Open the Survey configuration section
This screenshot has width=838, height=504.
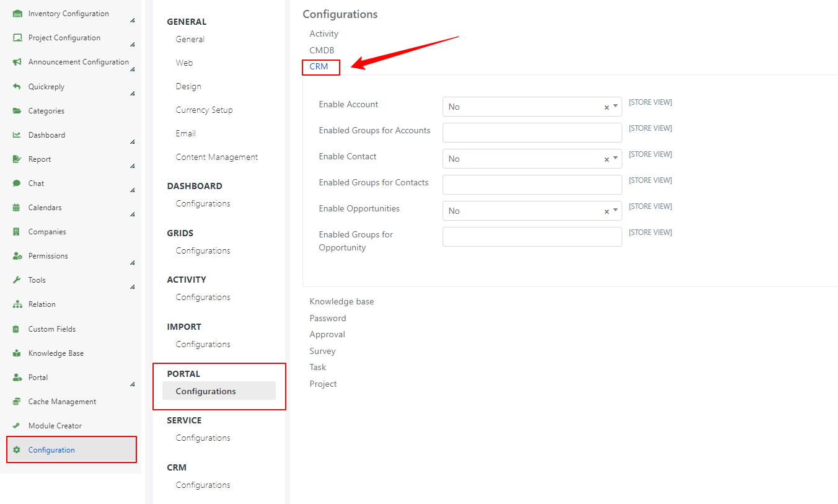[322, 351]
